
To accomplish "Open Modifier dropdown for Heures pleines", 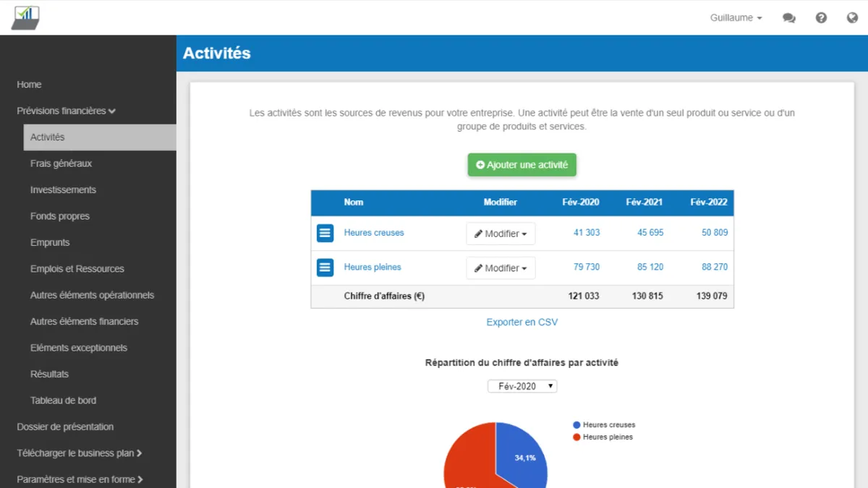I will 501,268.
